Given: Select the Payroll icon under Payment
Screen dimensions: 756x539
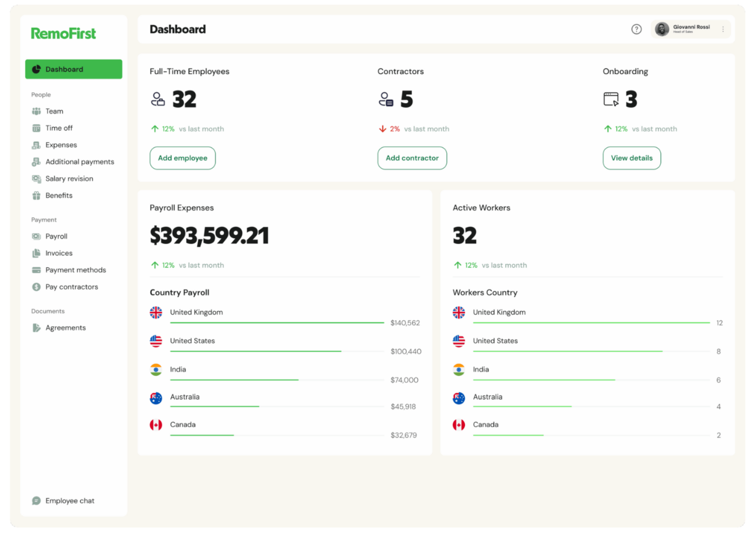Looking at the screenshot, I should (x=36, y=236).
